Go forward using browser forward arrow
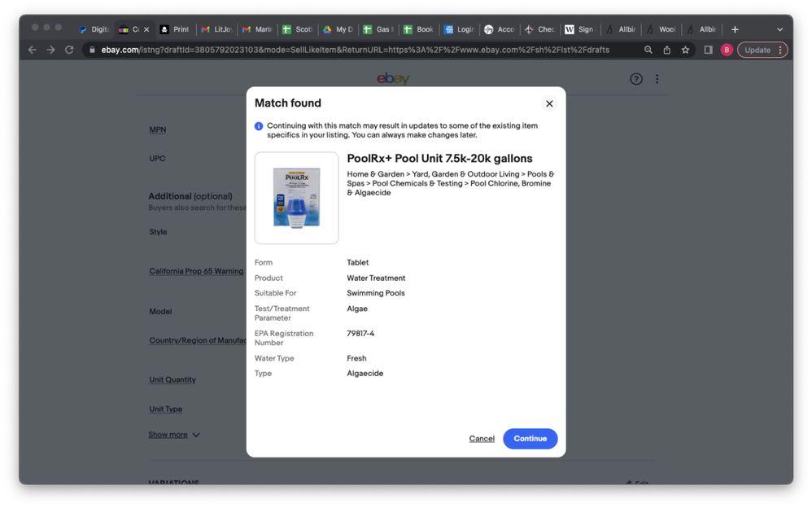This screenshot has width=812, height=508. point(50,50)
